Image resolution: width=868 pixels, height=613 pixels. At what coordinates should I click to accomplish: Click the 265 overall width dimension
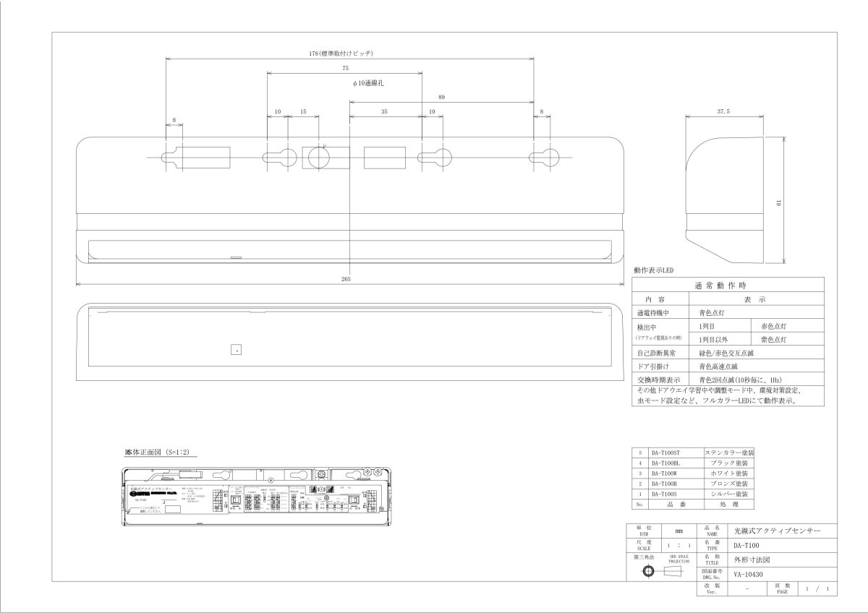349,279
